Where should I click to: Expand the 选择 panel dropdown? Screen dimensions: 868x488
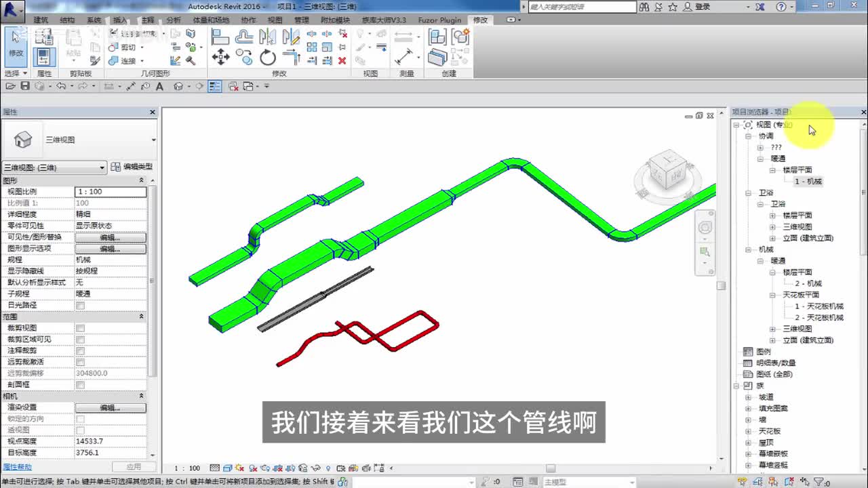pyautogui.click(x=16, y=73)
